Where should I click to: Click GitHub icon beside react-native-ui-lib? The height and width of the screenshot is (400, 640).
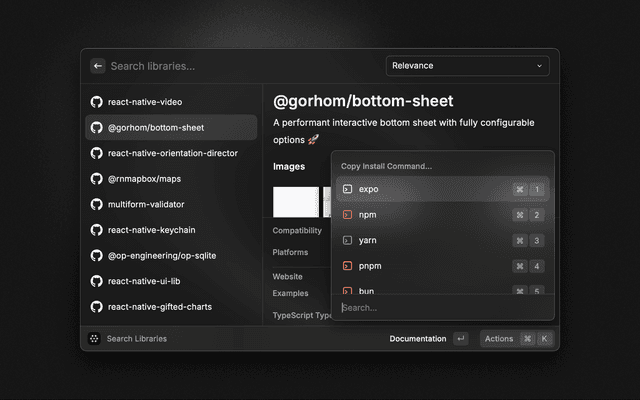point(97,281)
